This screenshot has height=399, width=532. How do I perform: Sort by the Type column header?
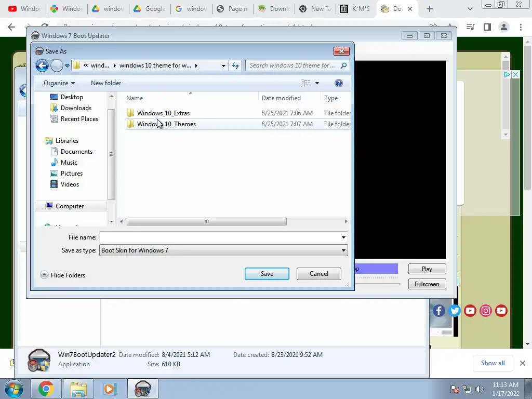[x=331, y=98]
